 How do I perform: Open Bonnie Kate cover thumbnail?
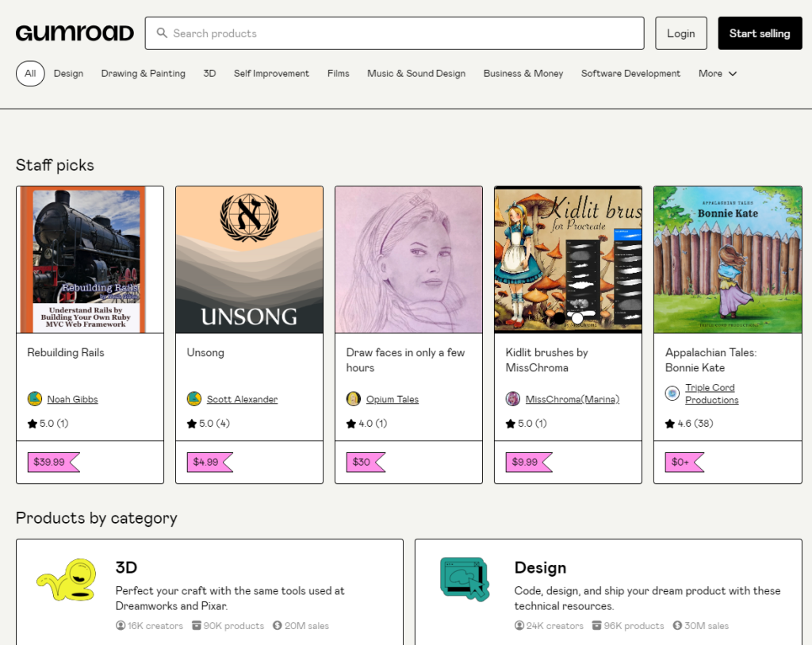(x=728, y=259)
